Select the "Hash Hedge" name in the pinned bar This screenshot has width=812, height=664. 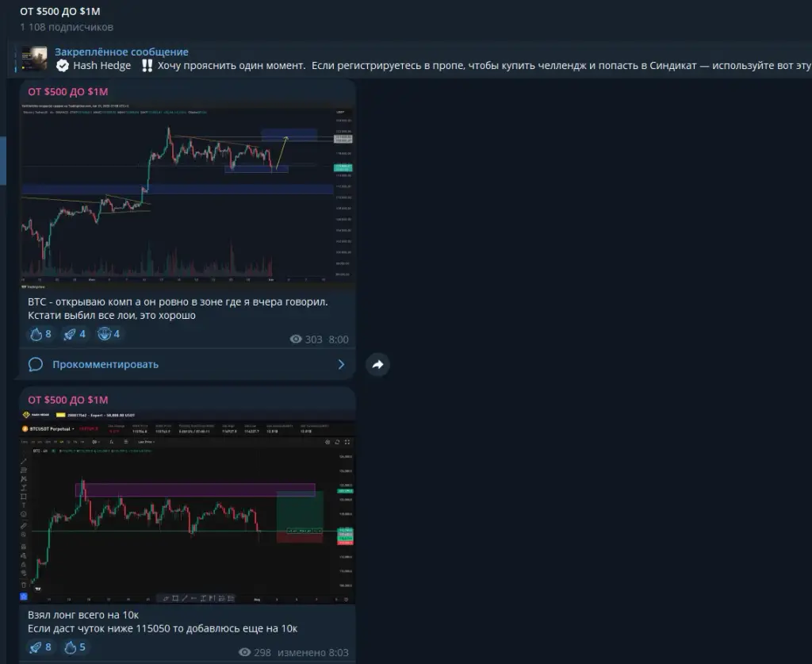click(102, 66)
